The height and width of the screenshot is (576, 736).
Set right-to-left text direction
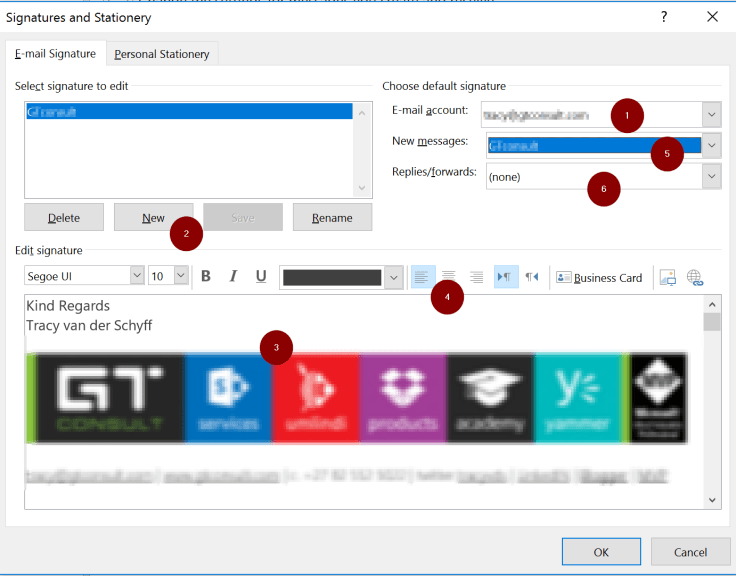532,277
